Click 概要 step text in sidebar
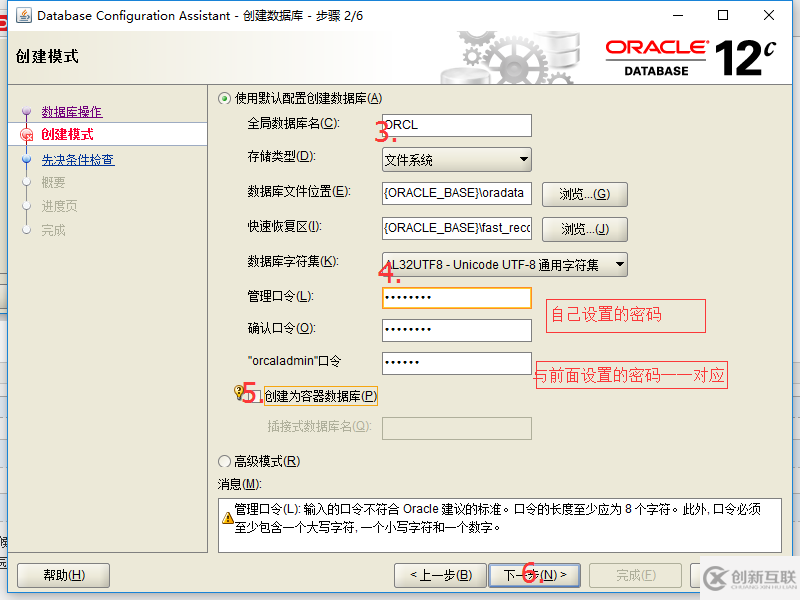 coord(54,182)
